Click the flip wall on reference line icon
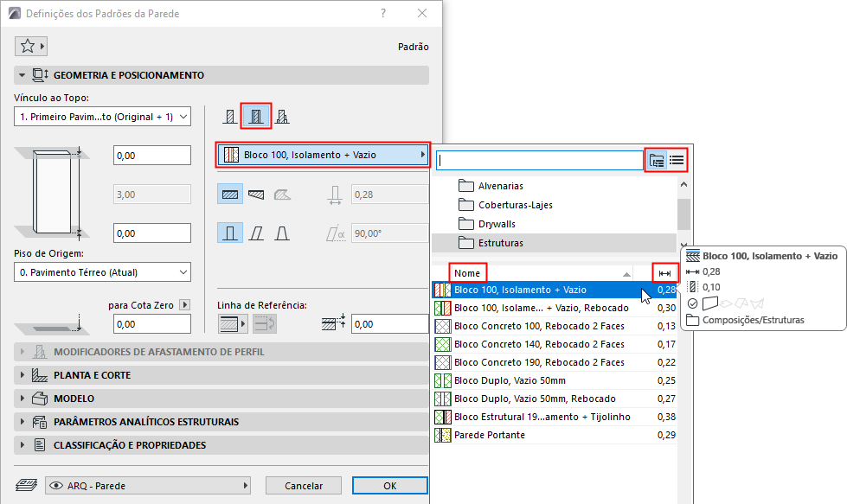This screenshot has height=504, width=847. tap(265, 324)
